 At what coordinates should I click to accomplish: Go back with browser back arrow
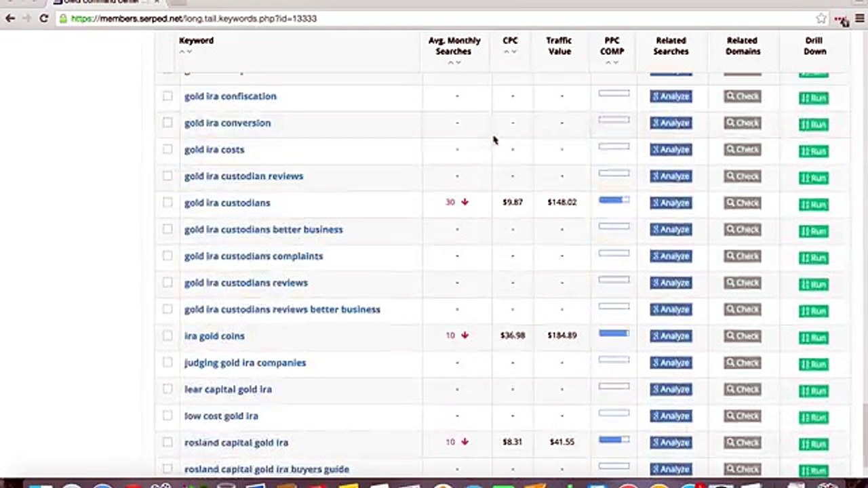coord(9,18)
